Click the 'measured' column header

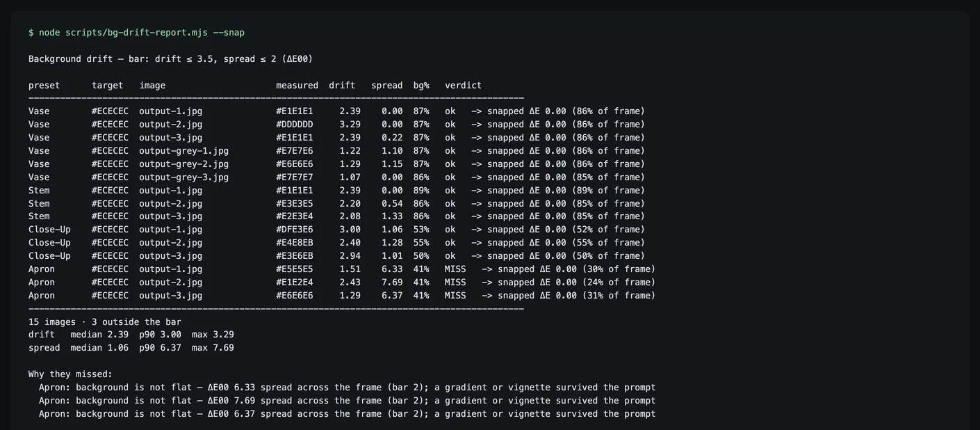point(297,86)
